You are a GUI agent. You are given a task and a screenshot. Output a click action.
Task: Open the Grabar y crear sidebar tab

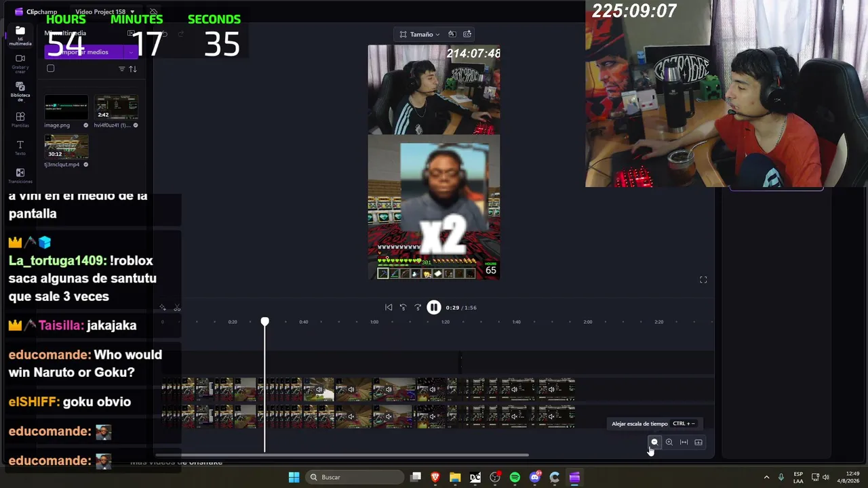[20, 63]
